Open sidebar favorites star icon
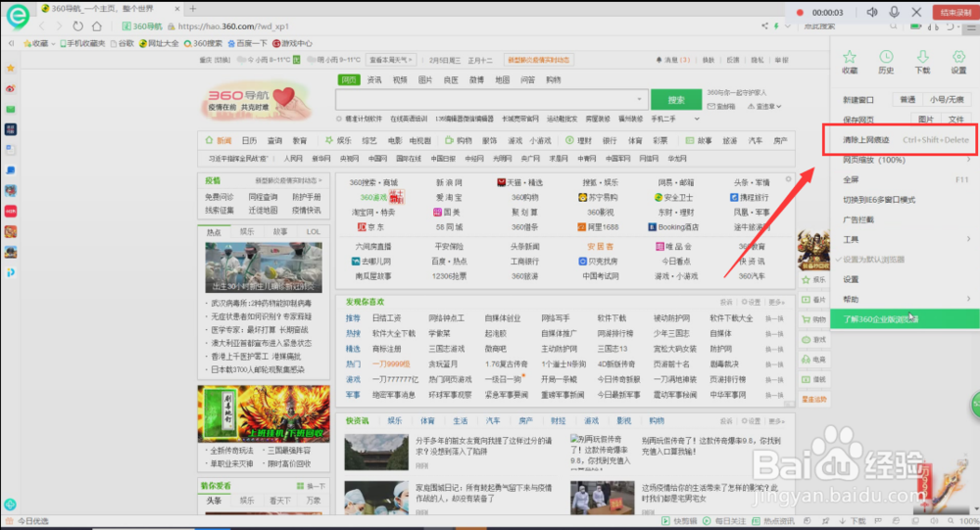This screenshot has height=530, width=980. (10, 69)
